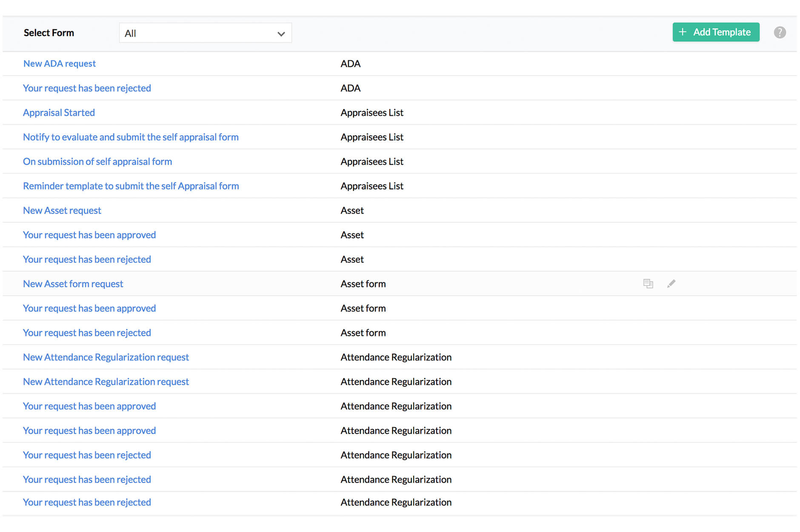Open first New Attendance Regularization request template
This screenshot has width=800, height=532.
click(x=106, y=357)
